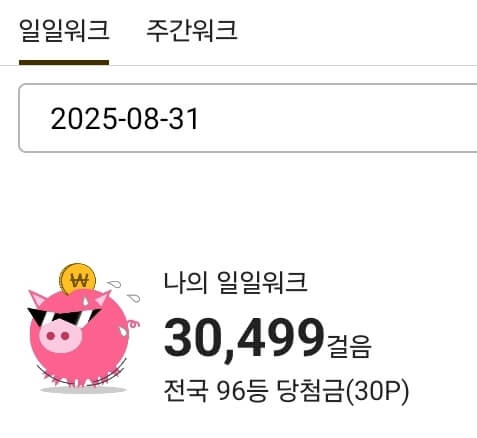477x438 pixels.
Task: Select the 30,499 step count
Action: [244, 338]
